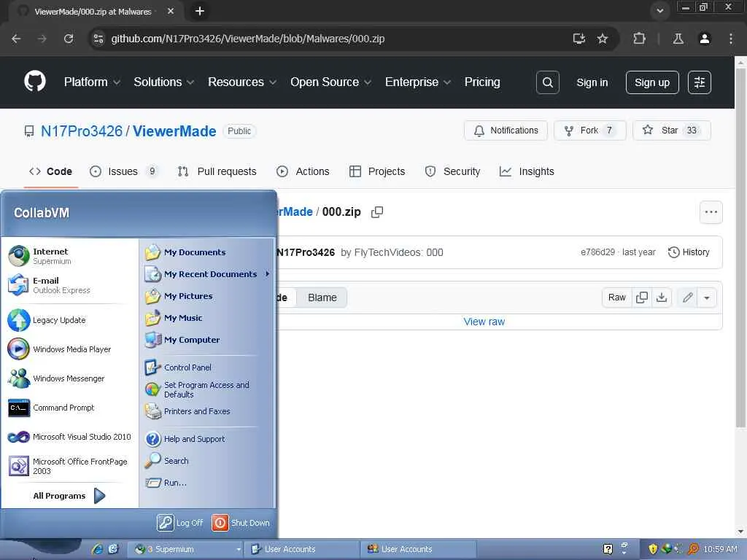Image resolution: width=747 pixels, height=560 pixels.
Task: Expand All Programs list
Action: (69, 496)
